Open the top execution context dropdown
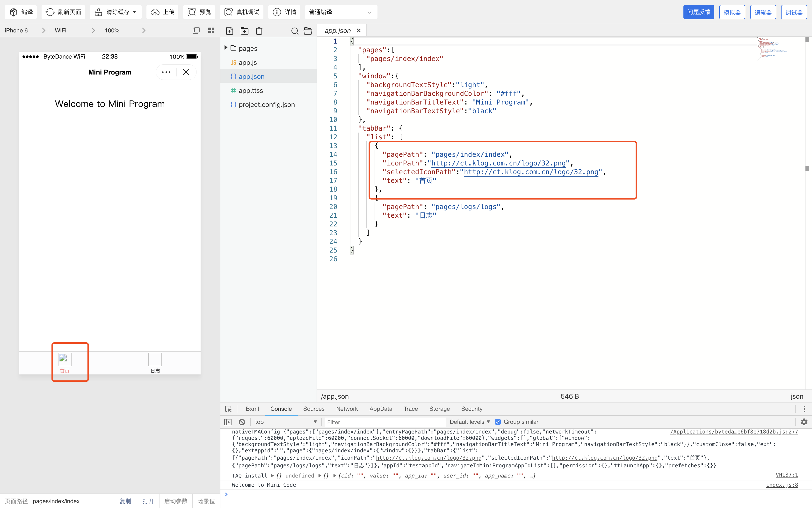 (286, 422)
